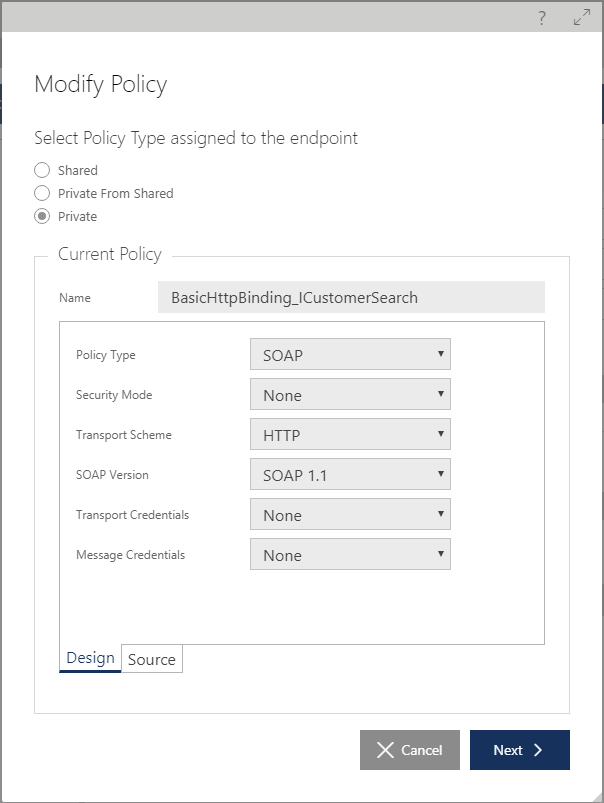604x803 pixels.
Task: Choose Private From Shared radio option
Action: [42, 193]
